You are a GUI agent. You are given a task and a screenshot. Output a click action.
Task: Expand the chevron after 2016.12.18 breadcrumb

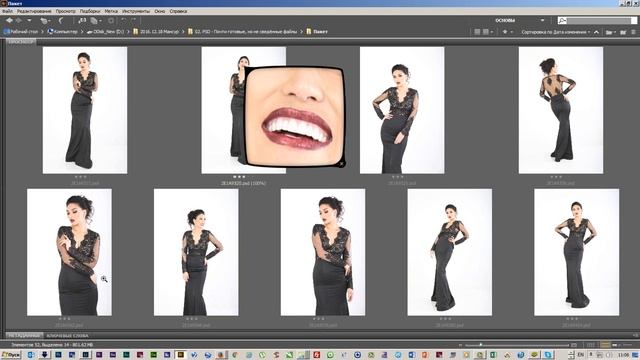(183, 31)
